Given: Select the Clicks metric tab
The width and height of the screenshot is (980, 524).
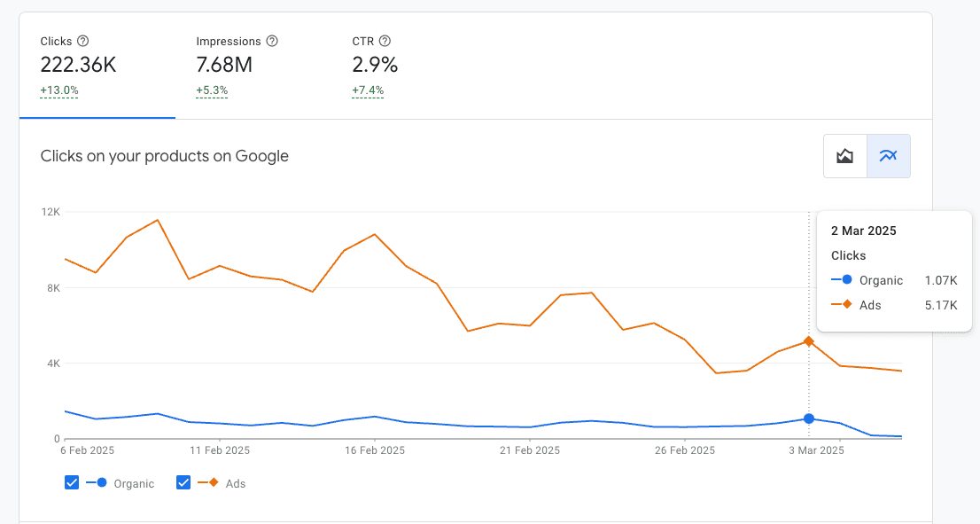Looking at the screenshot, I should click(97, 66).
